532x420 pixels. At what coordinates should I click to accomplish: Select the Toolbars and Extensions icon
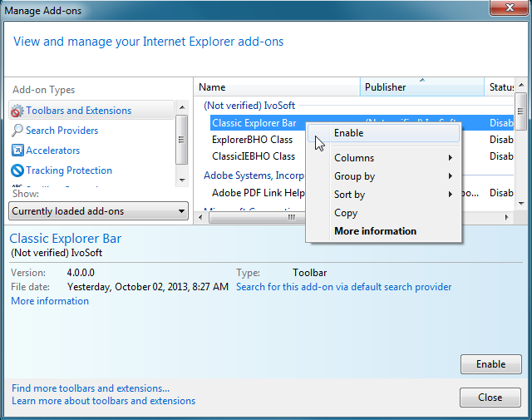point(17,111)
